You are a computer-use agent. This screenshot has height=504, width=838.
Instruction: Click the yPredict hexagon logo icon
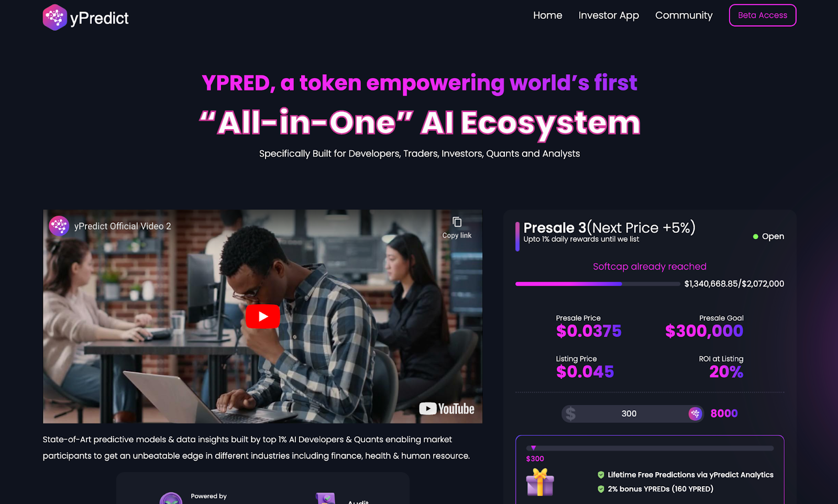pyautogui.click(x=54, y=17)
